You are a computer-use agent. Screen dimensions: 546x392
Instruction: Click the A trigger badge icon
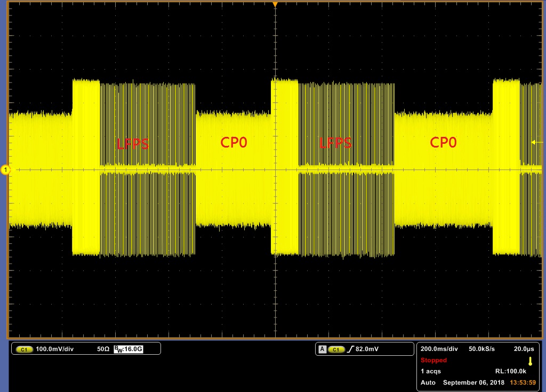(323, 349)
